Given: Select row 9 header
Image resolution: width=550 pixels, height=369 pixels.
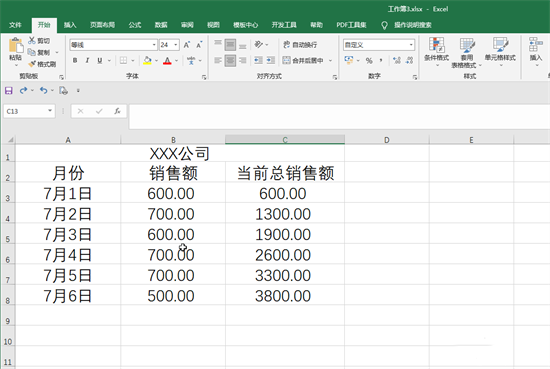Looking at the screenshot, I should (x=7, y=316).
